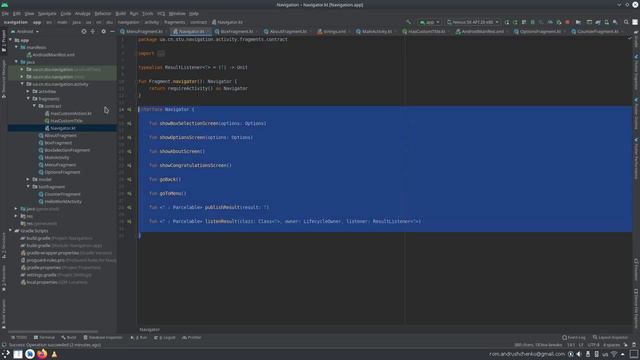This screenshot has height=360, width=640.
Task: Collapse the Gradle Scripts node
Action: (11, 231)
